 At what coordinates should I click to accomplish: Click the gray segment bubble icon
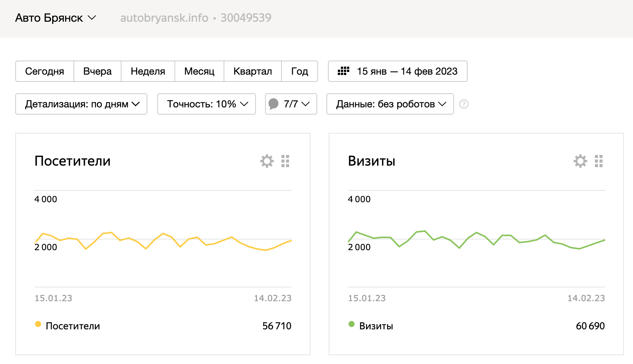273,104
